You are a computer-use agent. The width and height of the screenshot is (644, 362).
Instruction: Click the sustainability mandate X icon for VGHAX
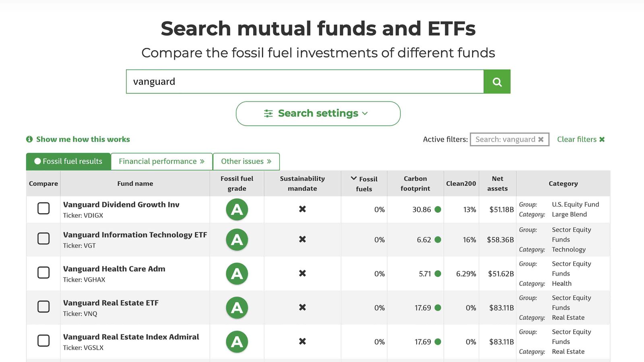pyautogui.click(x=302, y=274)
